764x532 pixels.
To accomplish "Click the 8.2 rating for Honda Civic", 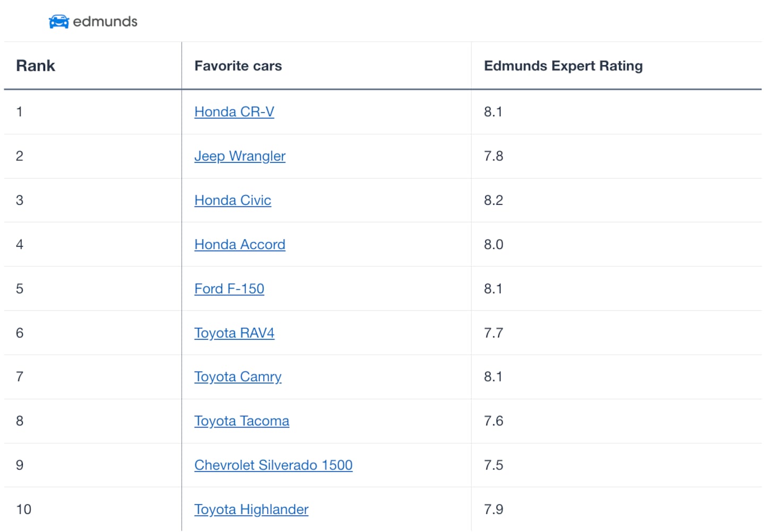I will [493, 200].
